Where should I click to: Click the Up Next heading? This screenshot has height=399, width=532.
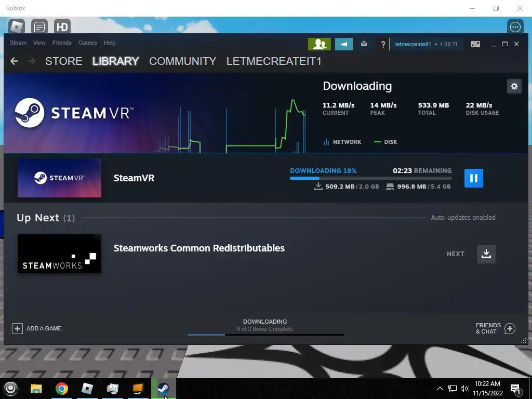tap(38, 218)
